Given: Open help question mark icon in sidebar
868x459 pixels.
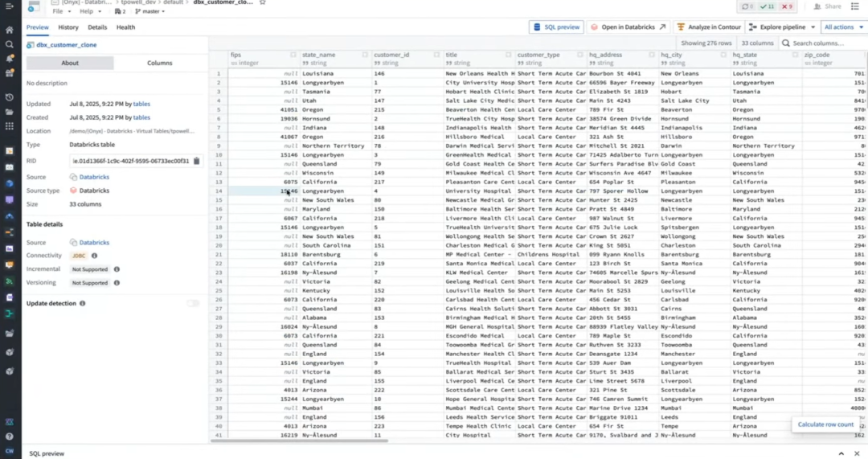Looking at the screenshot, I should pos(10,436).
